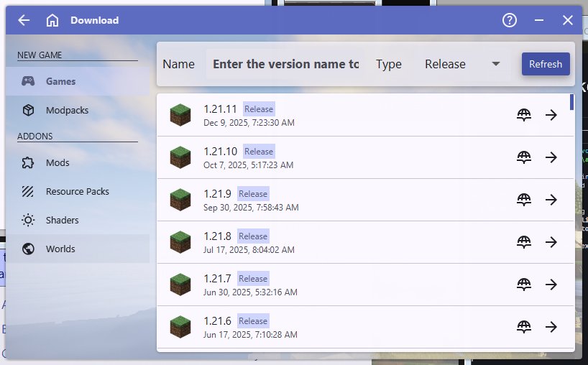Open the Resource Packs section
Viewport: 588px width, 365px height.
pyautogui.click(x=78, y=192)
